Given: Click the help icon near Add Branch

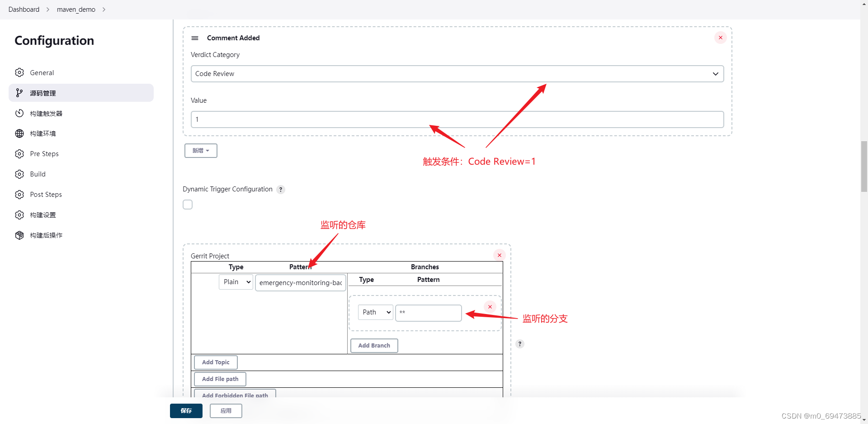Looking at the screenshot, I should tap(519, 344).
